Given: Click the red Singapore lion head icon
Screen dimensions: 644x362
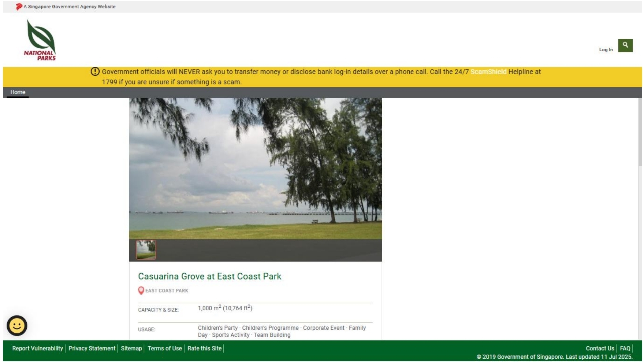Looking at the screenshot, I should pyautogui.click(x=19, y=7).
